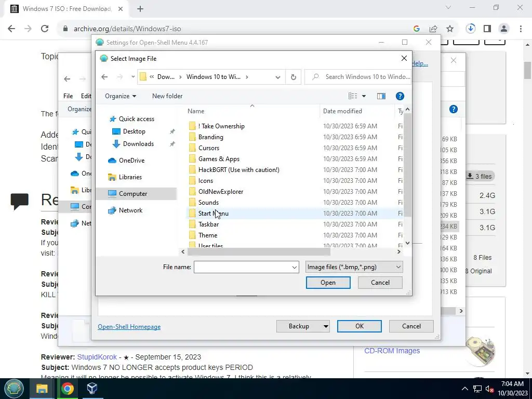Select the Icons folder icon
532x399 pixels.
coord(192,181)
